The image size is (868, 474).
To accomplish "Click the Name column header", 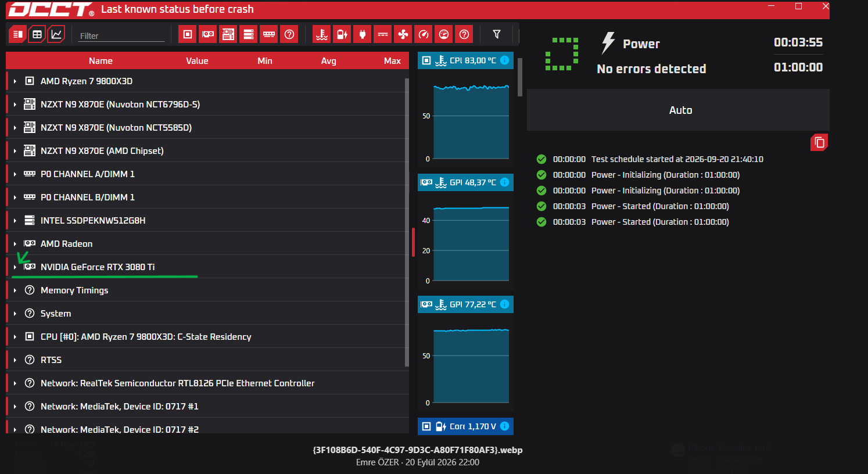I will tap(101, 61).
